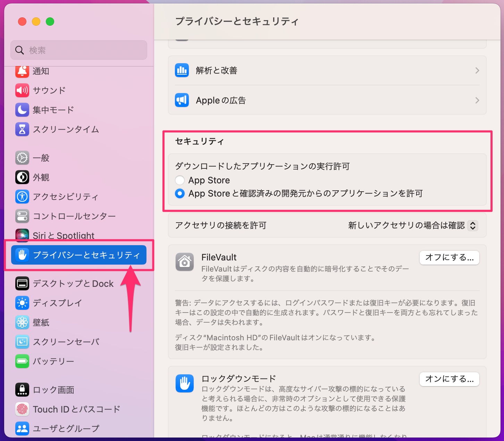Image resolution: width=504 pixels, height=441 pixels.
Task: Expand Apple の広告 row chevron
Action: pyautogui.click(x=477, y=100)
